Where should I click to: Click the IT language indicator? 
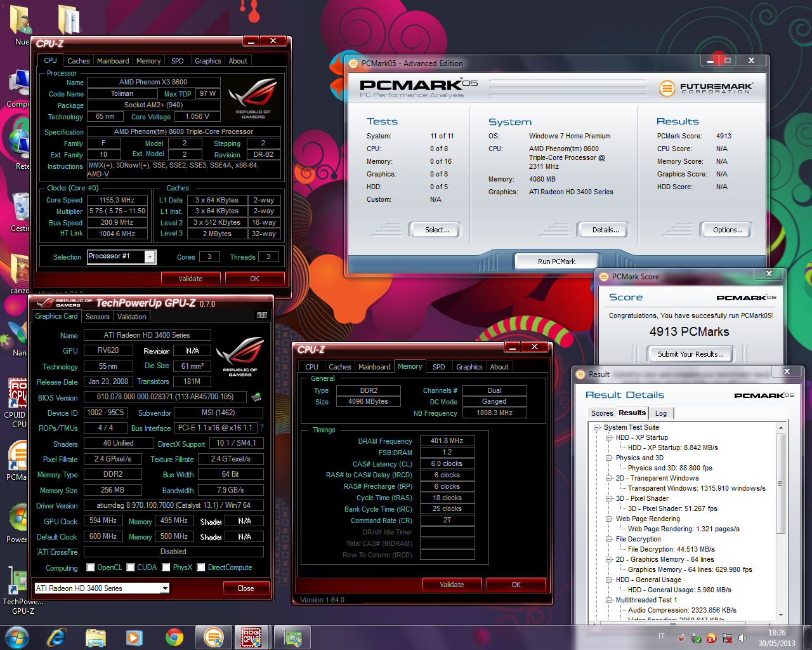tap(662, 636)
